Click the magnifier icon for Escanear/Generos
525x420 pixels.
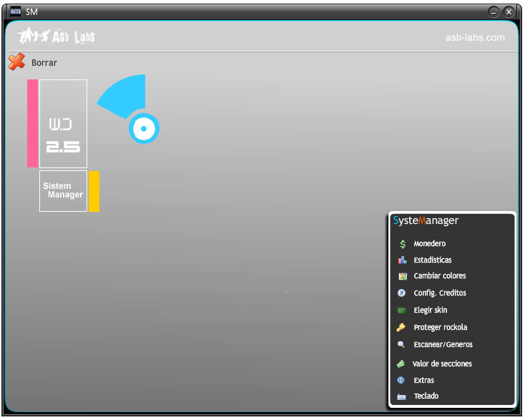point(401,344)
